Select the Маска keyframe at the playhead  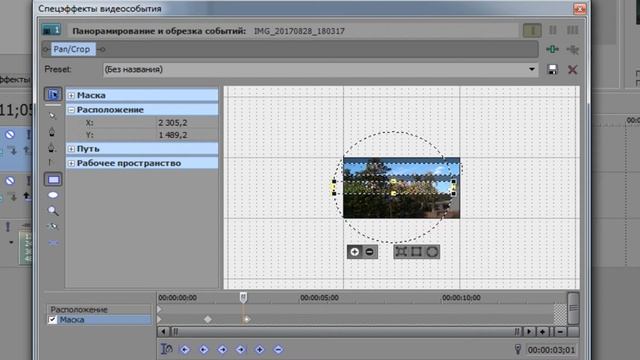click(x=246, y=319)
